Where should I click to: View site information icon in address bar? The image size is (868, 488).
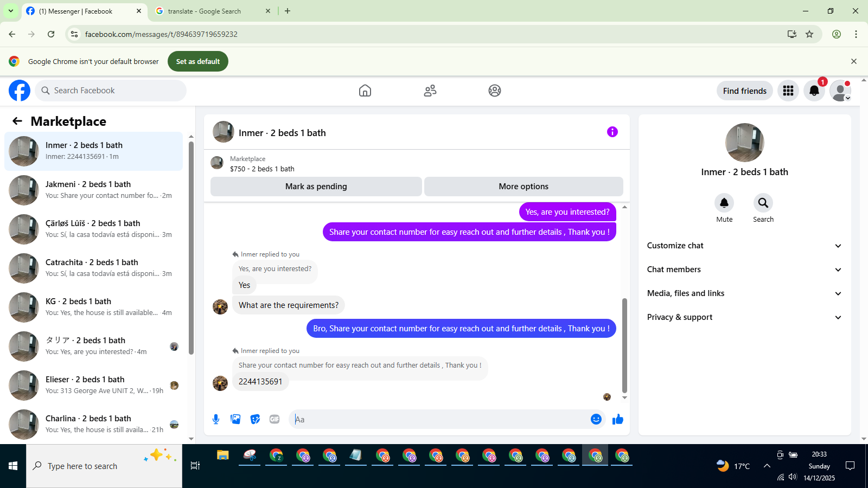point(74,34)
